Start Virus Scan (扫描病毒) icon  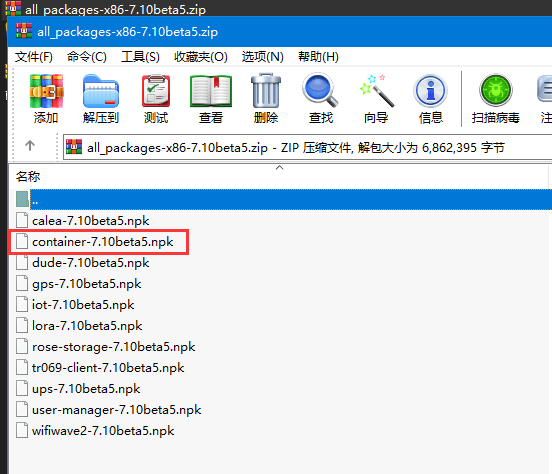(x=496, y=99)
